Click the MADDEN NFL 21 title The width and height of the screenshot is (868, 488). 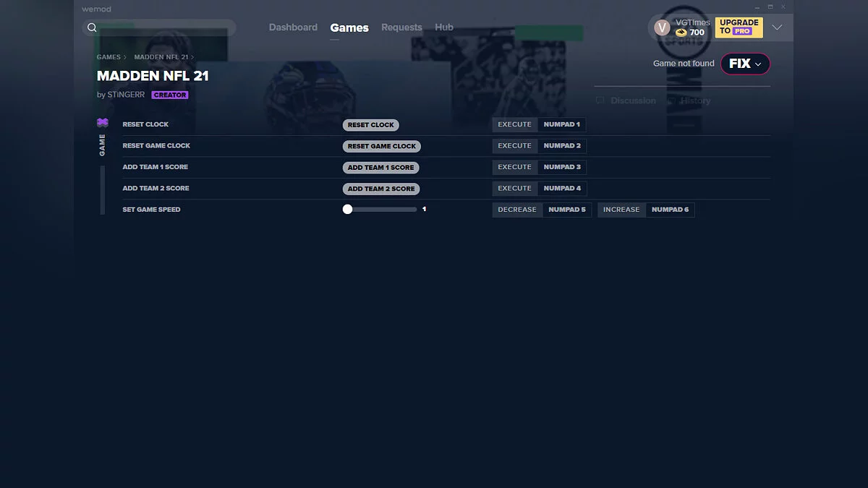coord(153,76)
